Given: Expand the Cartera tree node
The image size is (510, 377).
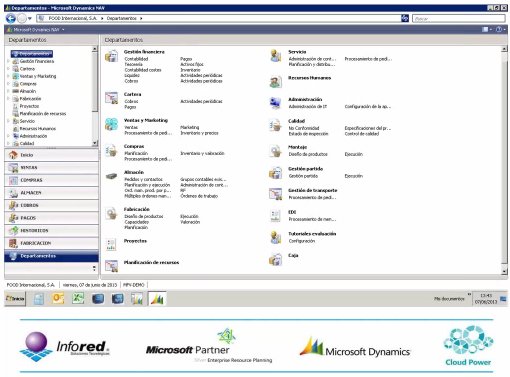Looking at the screenshot, I should coord(8,68).
